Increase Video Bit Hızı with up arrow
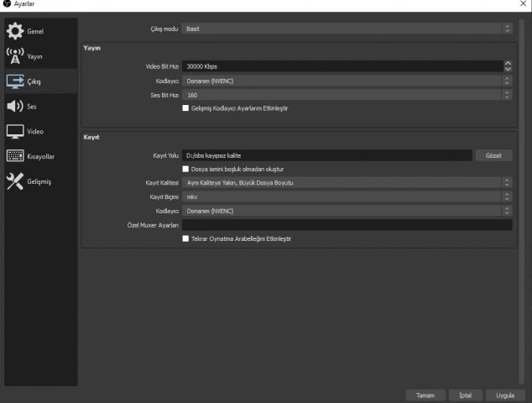 pos(508,64)
